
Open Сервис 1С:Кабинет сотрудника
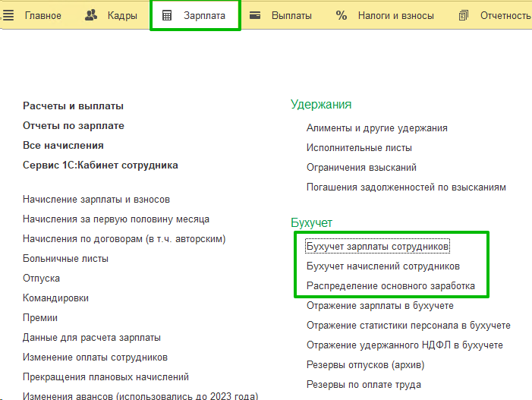tap(100, 165)
